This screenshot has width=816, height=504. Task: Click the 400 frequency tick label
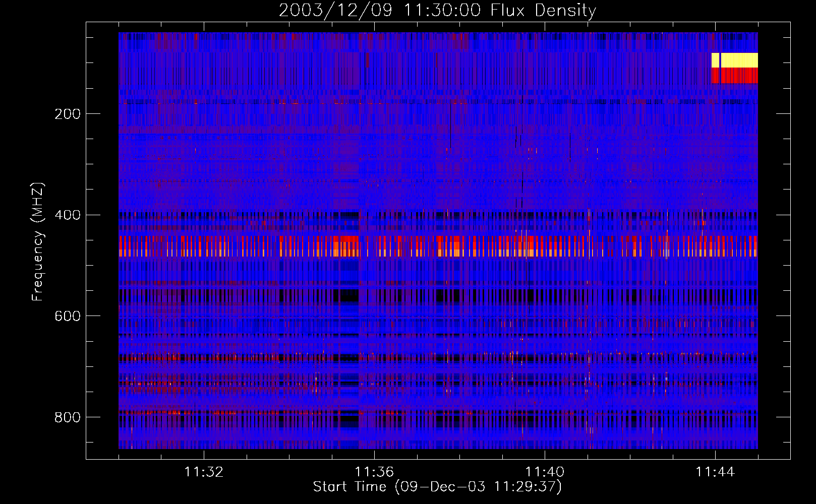click(68, 215)
